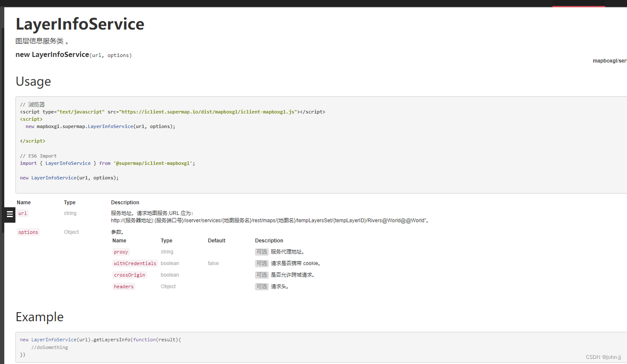Click the LayerInfoService page title

pyautogui.click(x=80, y=24)
